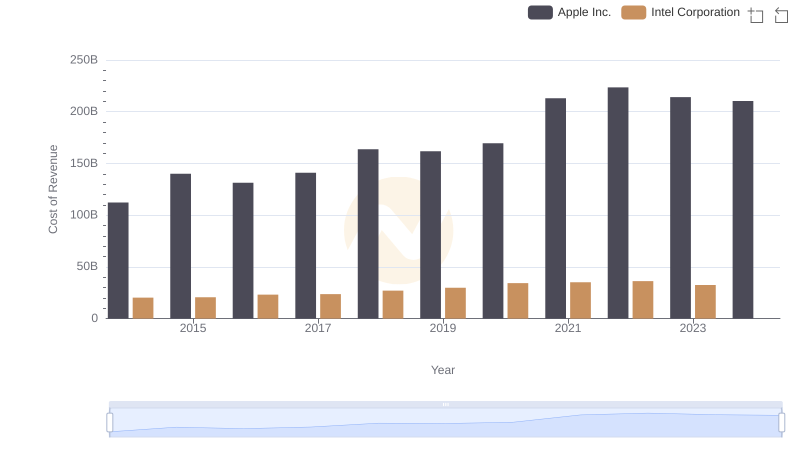The height and width of the screenshot is (461, 800).
Task: Click the zoom reset restore icon
Action: tap(781, 15)
